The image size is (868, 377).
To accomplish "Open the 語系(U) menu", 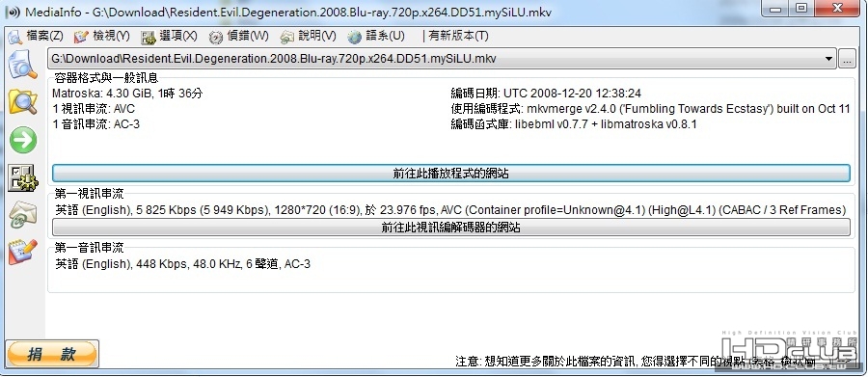I will coord(376,37).
